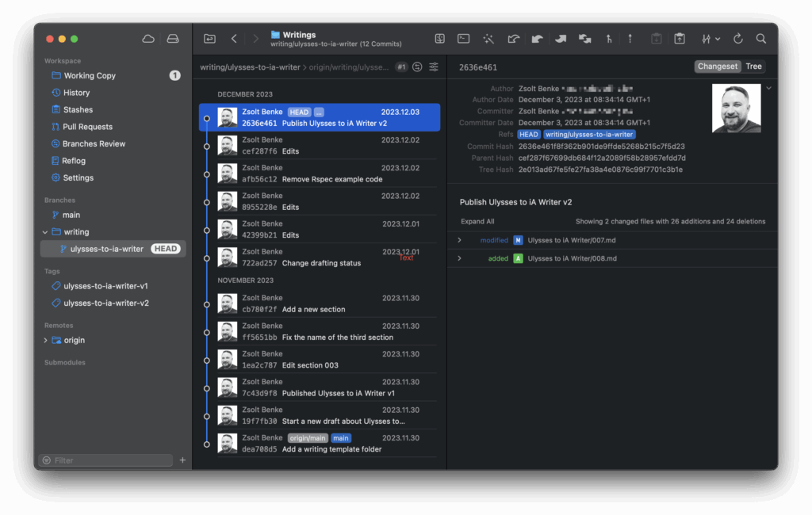Go back with the left arrow
The image size is (812, 515).
tap(234, 39)
